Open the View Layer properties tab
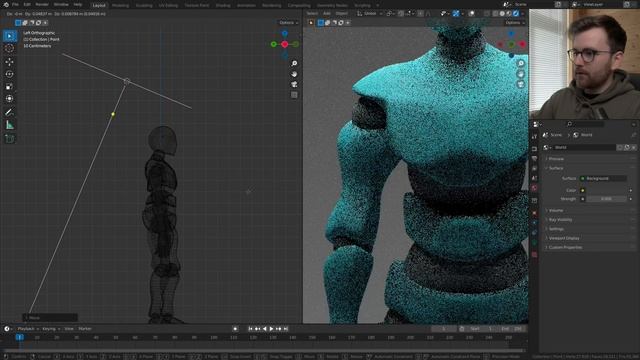This screenshot has height=360, width=640. (534, 168)
